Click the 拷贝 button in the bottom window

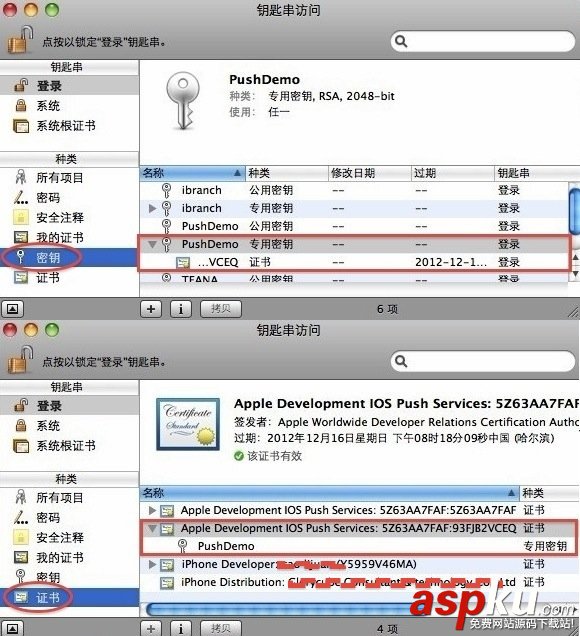pyautogui.click(x=221, y=628)
